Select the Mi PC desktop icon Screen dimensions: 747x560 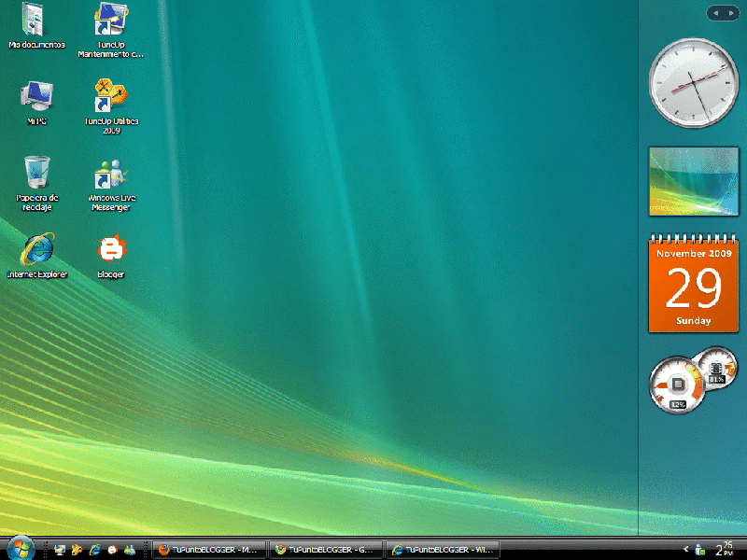coord(36,103)
